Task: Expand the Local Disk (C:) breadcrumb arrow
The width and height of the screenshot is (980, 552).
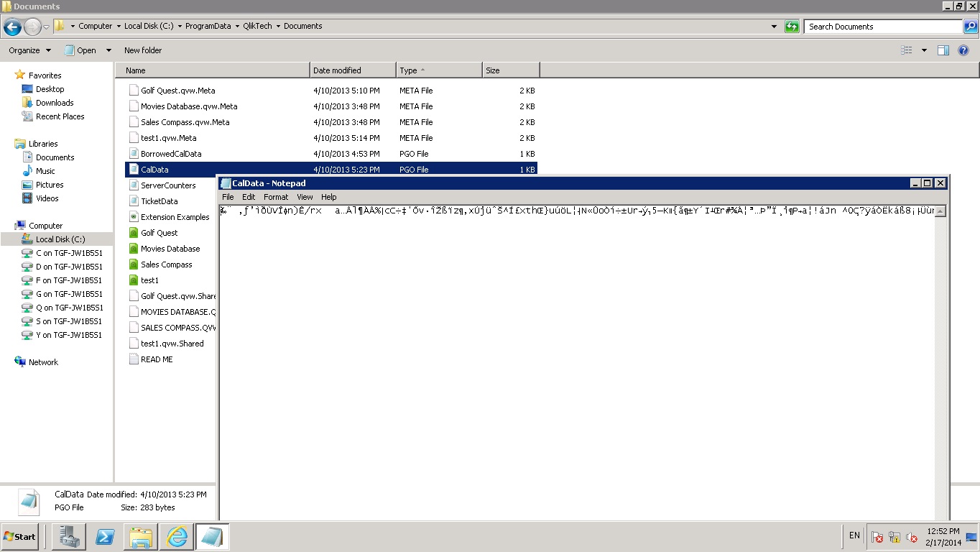Action: tap(179, 27)
